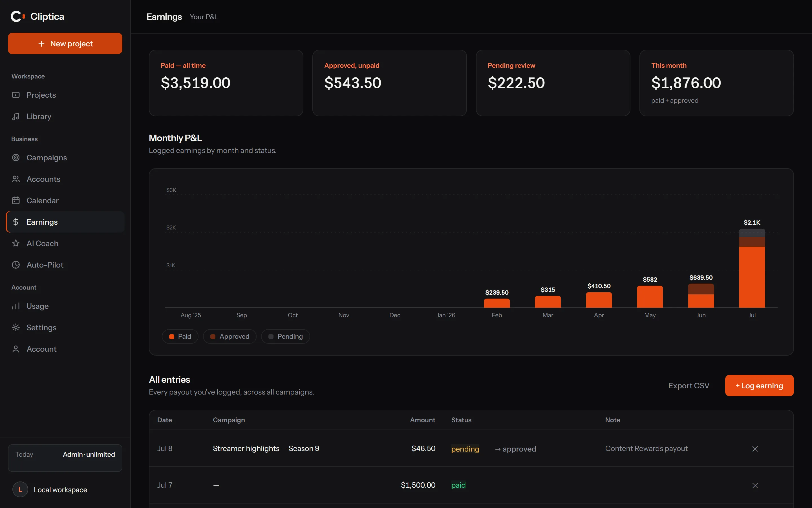
Task: Open the Calendar view
Action: pos(65,201)
